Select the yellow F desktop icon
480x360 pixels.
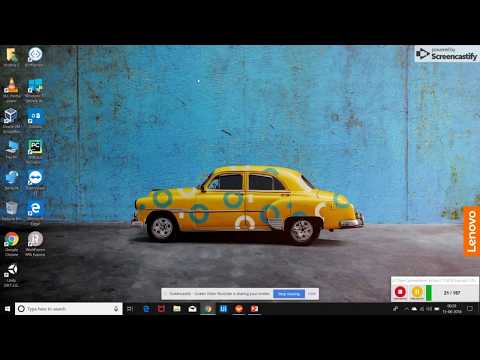tap(11, 57)
